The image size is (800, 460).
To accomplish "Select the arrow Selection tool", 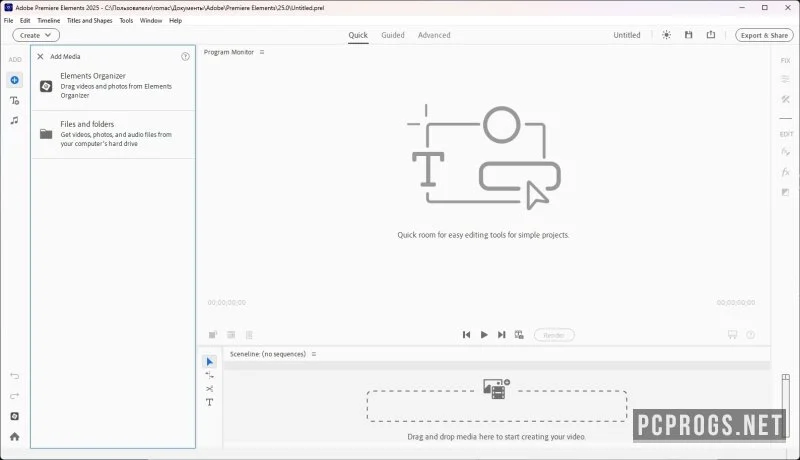I will (x=209, y=362).
